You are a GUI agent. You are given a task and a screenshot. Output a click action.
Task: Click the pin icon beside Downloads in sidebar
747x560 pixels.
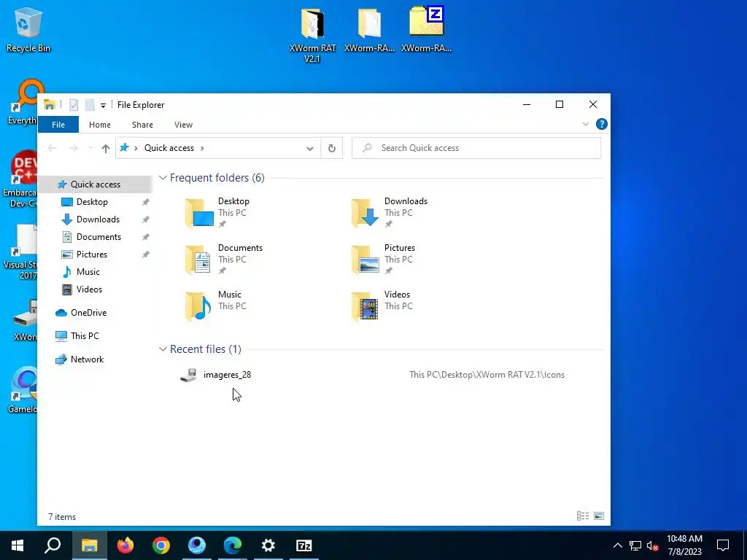(146, 219)
